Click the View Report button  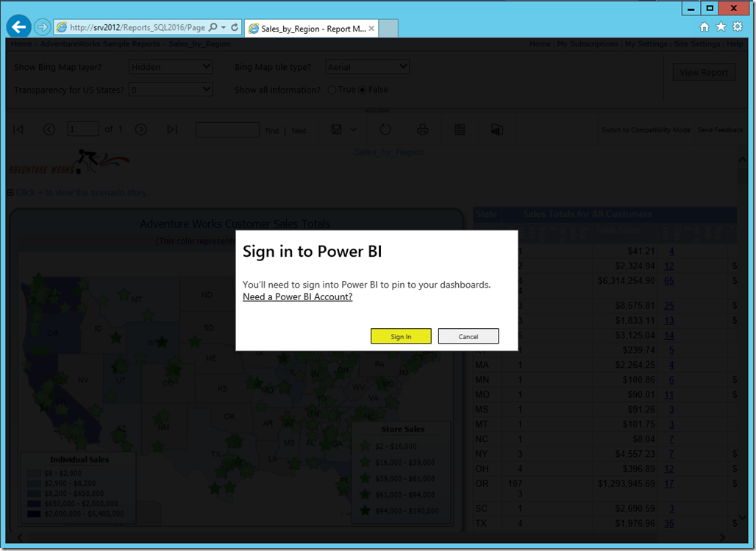pos(704,72)
